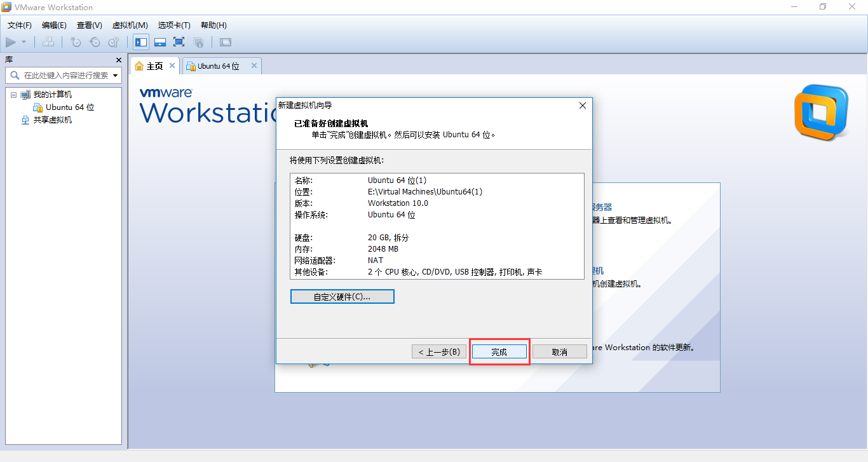Click the 其他设备 value with 2 个 CPU 核心
The width and height of the screenshot is (868, 462).
tap(455, 272)
